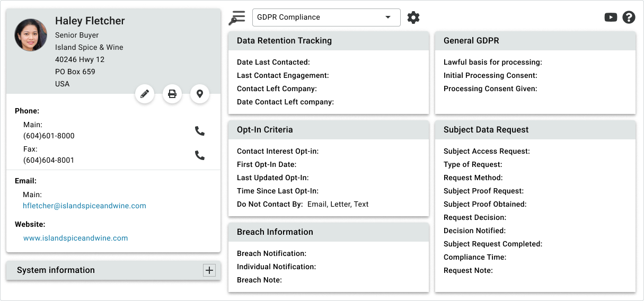Open the key list view menu icon
The height and width of the screenshot is (301, 644).
point(237,17)
